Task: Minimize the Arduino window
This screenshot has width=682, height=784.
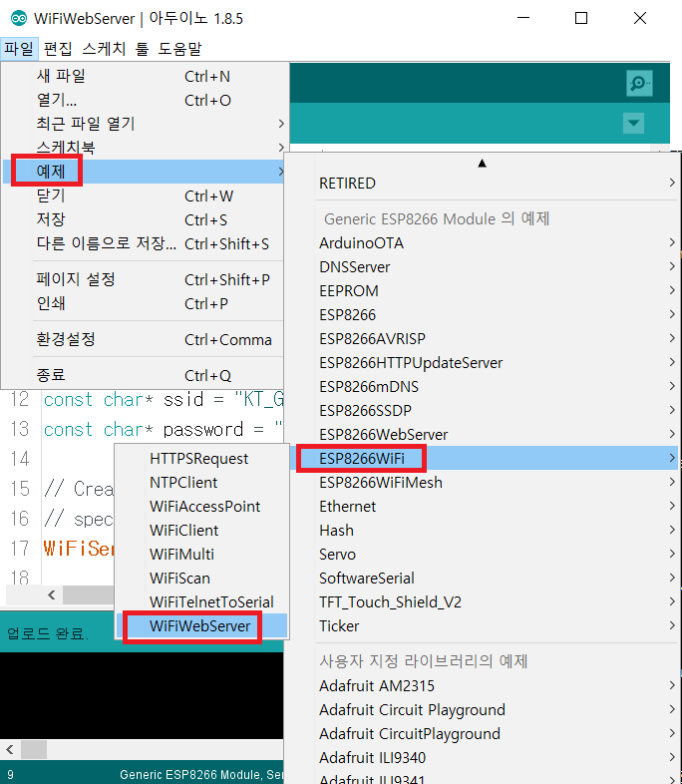Action: [523, 18]
